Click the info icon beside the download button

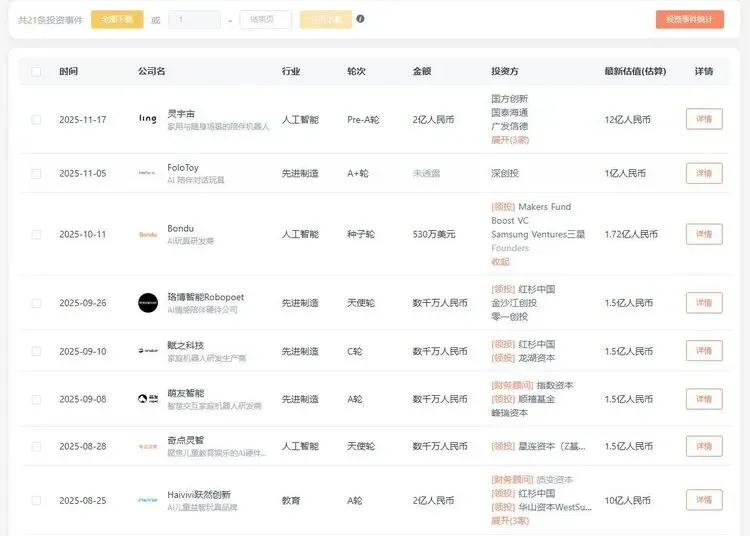pyautogui.click(x=360, y=19)
